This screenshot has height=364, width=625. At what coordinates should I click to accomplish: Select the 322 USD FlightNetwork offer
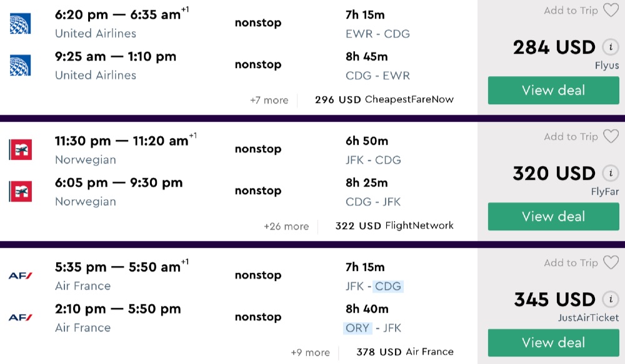point(394,226)
